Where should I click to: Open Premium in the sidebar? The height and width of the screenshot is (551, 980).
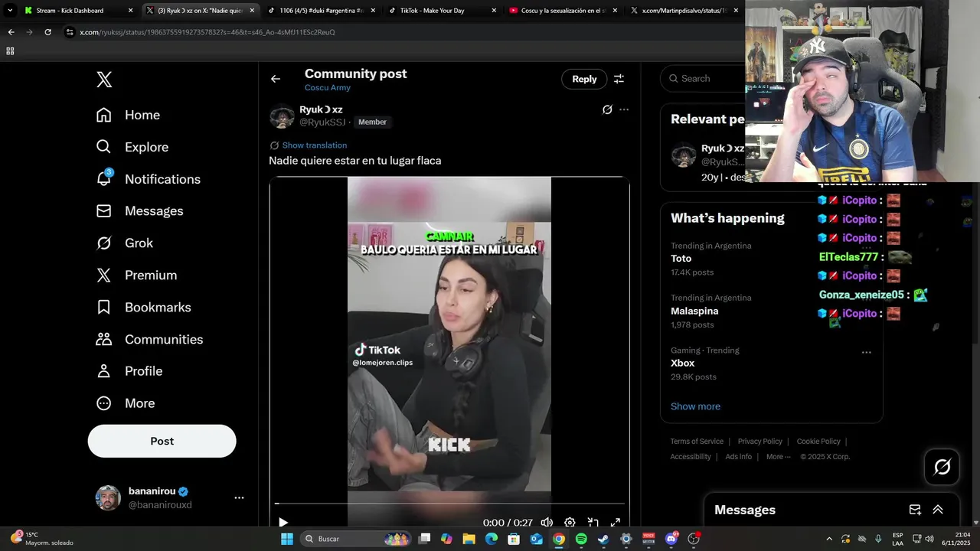point(136,275)
